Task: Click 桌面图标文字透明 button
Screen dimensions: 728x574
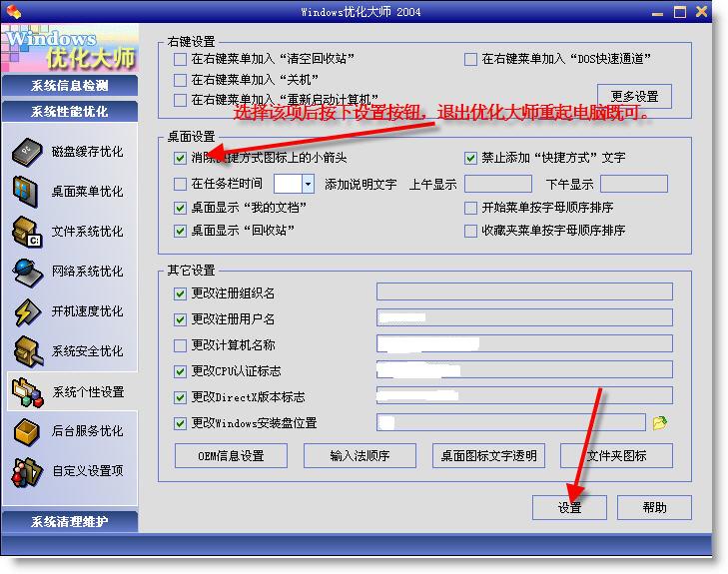Action: [x=488, y=455]
